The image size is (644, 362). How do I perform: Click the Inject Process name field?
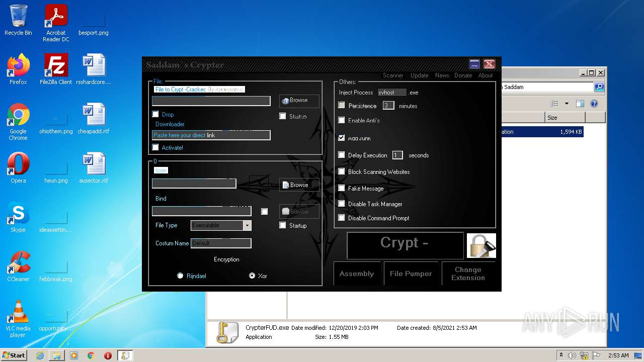(392, 93)
